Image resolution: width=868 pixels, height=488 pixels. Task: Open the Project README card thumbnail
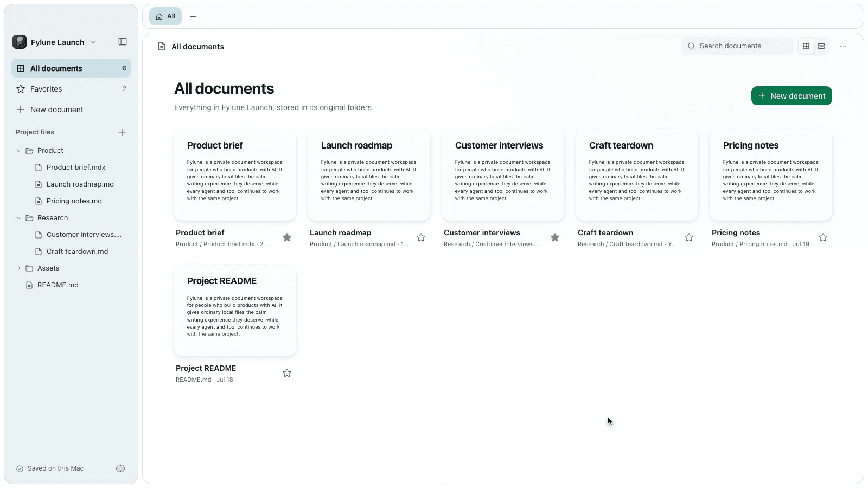(235, 311)
